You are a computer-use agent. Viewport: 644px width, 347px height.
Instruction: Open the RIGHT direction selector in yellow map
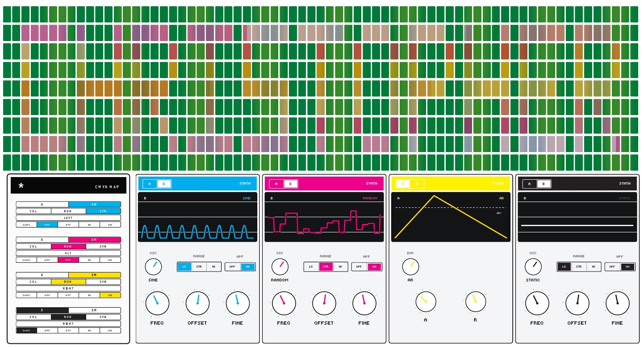(x=68, y=288)
